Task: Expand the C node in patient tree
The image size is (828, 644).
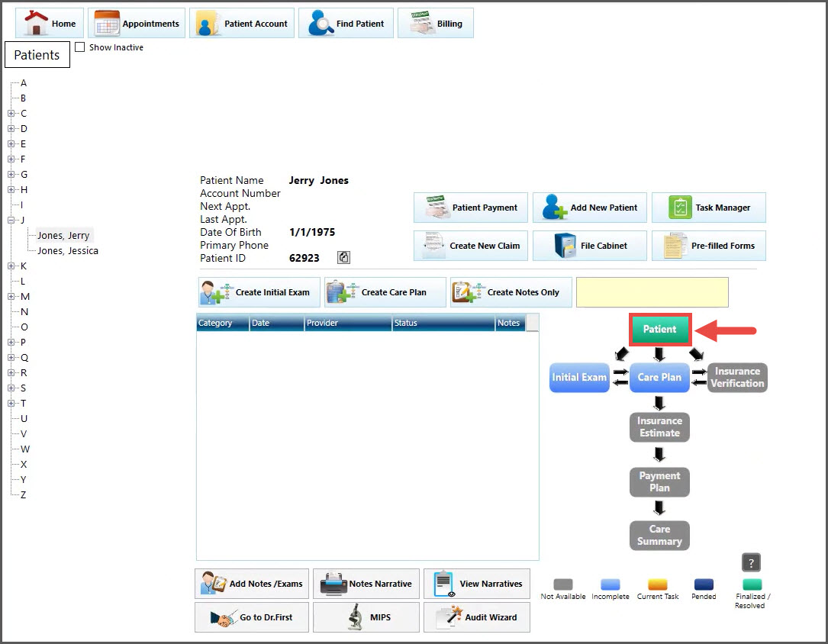Action: [x=11, y=114]
